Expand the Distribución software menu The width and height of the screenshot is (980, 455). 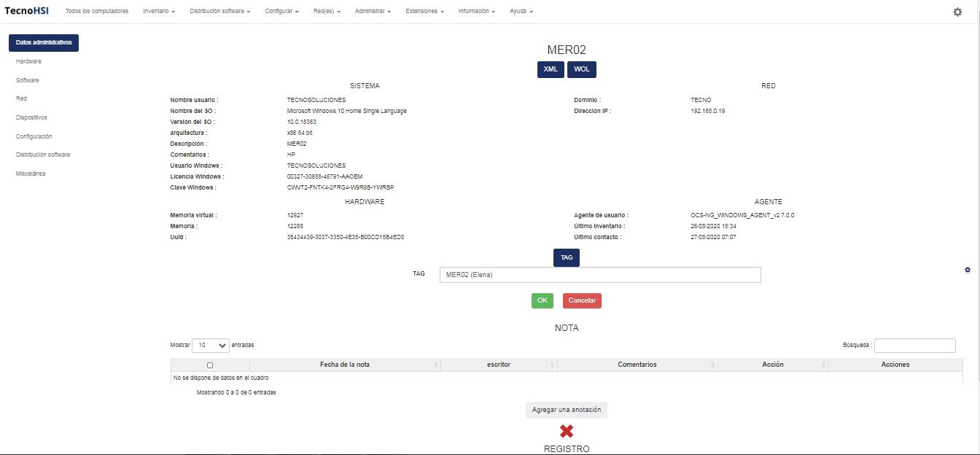[220, 12]
